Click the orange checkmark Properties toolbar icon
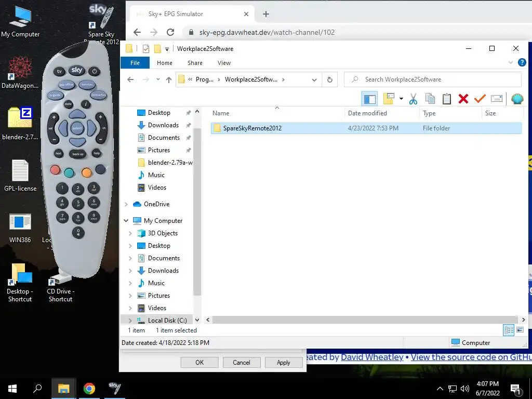The height and width of the screenshot is (399, 532). (480, 99)
